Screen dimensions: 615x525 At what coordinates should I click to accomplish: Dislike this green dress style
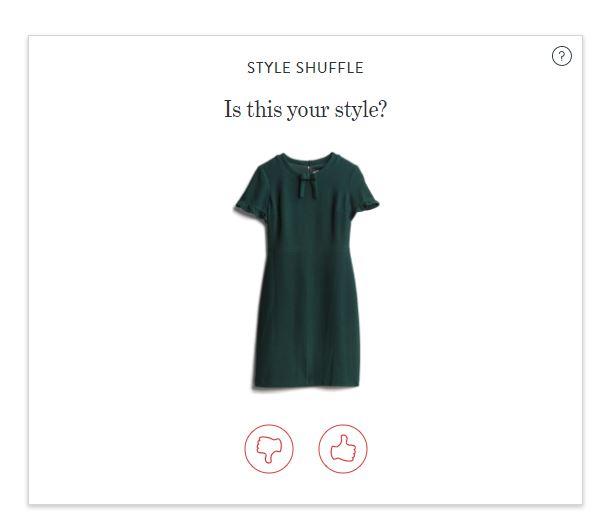pyautogui.click(x=269, y=447)
